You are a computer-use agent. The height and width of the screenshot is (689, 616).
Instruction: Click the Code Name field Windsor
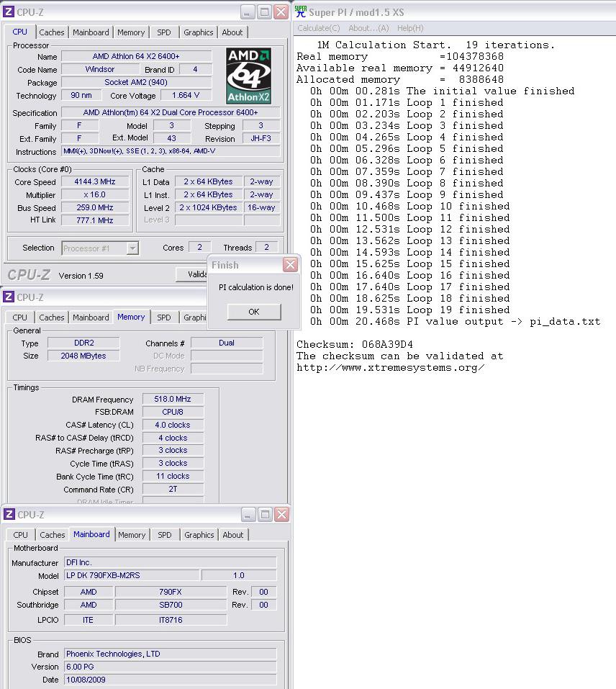tap(99, 69)
